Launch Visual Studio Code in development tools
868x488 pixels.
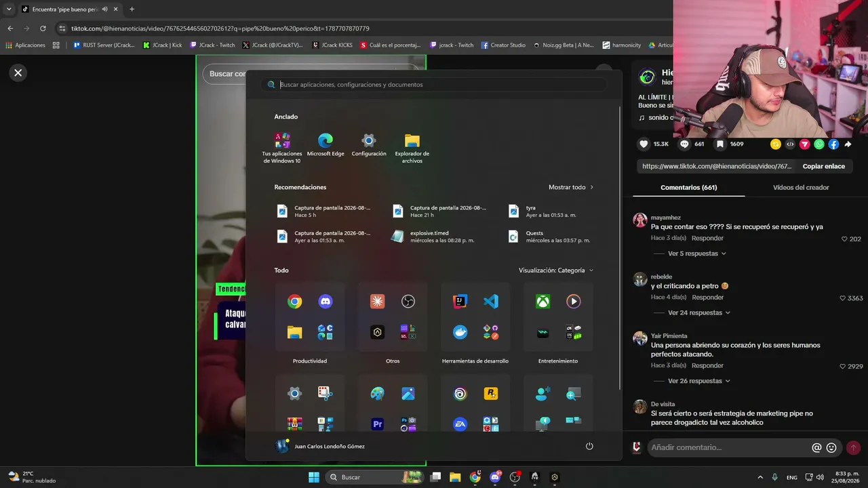pyautogui.click(x=491, y=302)
